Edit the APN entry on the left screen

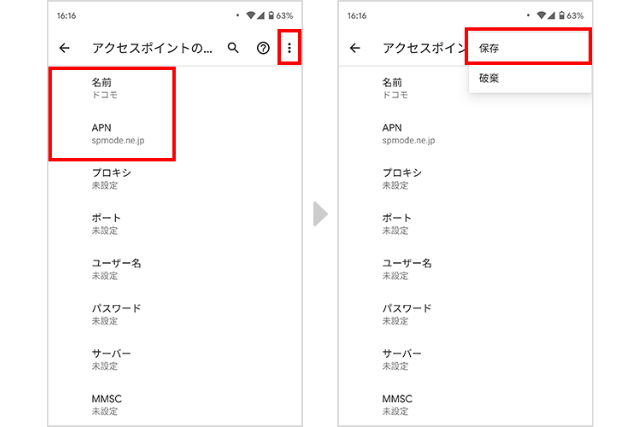[x=115, y=133]
